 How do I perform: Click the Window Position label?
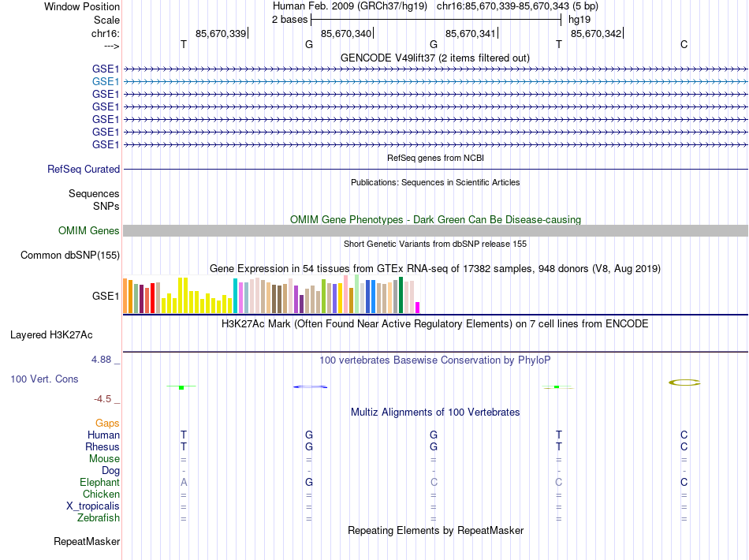(x=82, y=6)
